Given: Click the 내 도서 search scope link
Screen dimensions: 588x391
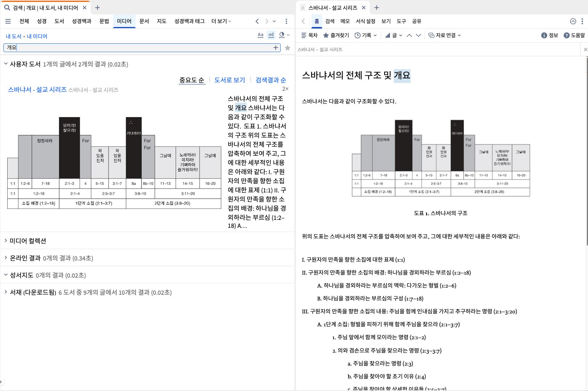Looking at the screenshot, I should pos(13,36).
